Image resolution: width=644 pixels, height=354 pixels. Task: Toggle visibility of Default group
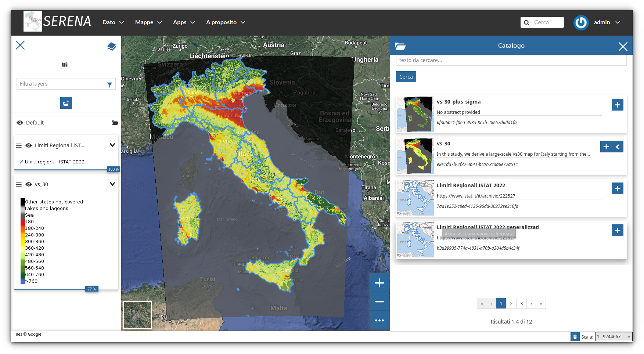click(20, 123)
